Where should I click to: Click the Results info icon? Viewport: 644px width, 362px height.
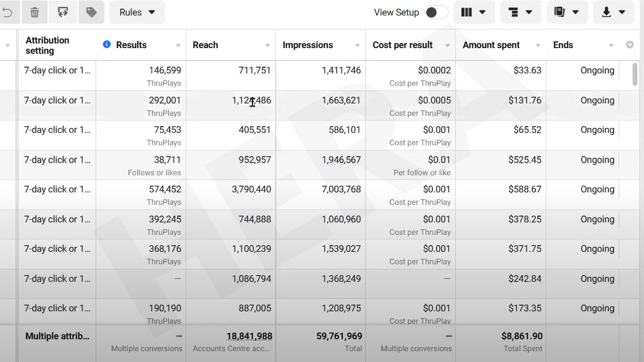point(107,44)
